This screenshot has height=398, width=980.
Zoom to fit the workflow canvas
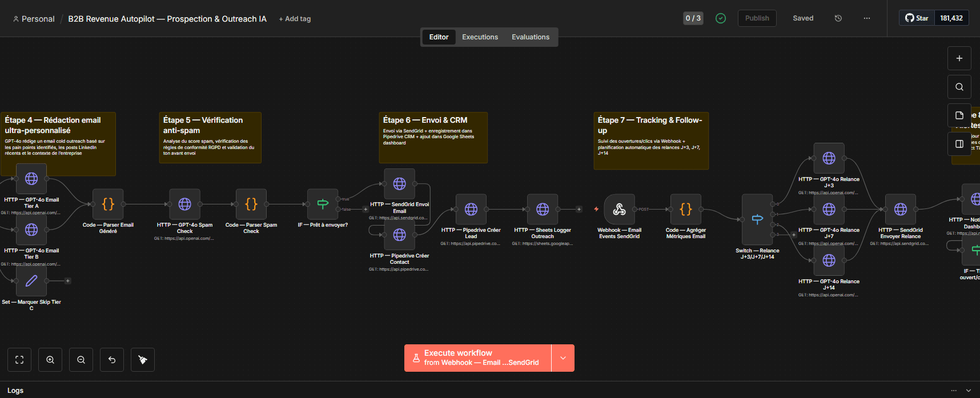[x=19, y=360]
